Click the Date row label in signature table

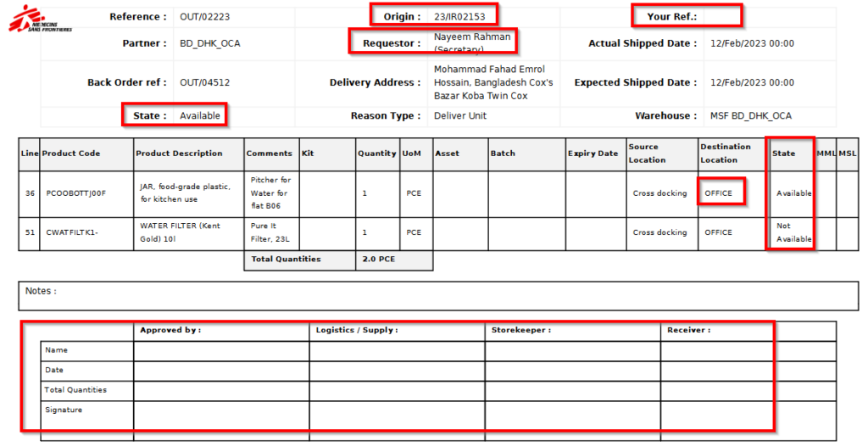coord(54,370)
